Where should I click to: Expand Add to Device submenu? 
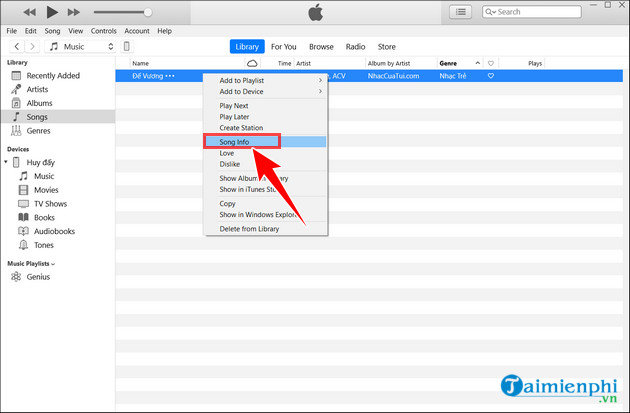point(266,92)
